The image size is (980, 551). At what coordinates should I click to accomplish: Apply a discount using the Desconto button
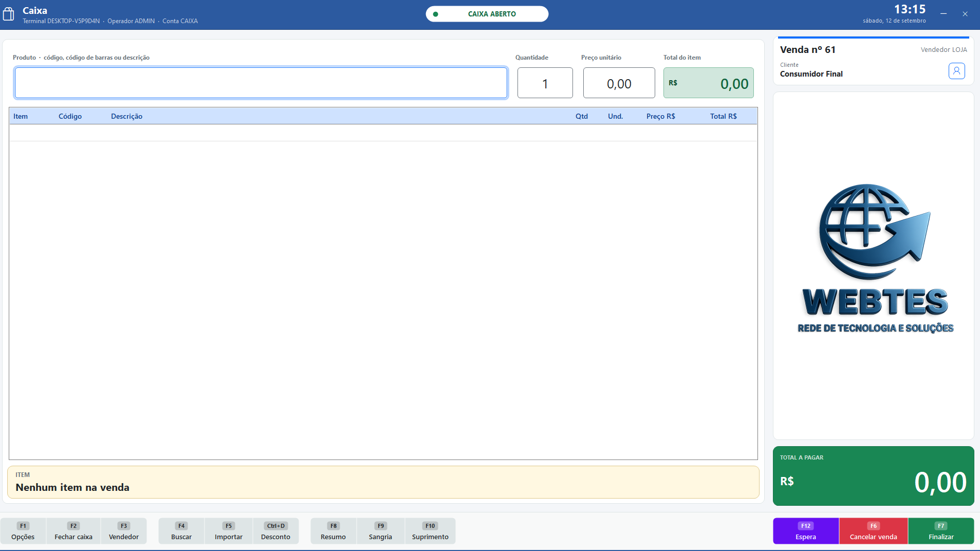(276, 531)
